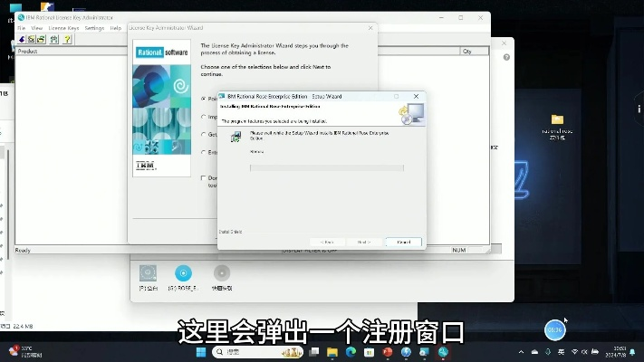Open the (G:) ROSE_E disc drive icon
The image size is (644, 362).
pos(183,273)
